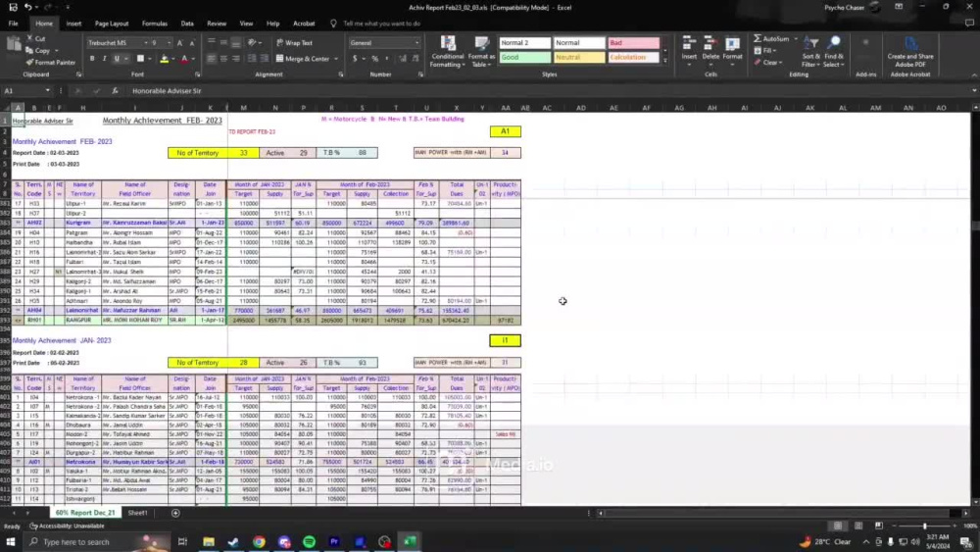This screenshot has height=552, width=980.
Task: Open the font name dropdown Trebuchet MS
Action: click(x=146, y=43)
